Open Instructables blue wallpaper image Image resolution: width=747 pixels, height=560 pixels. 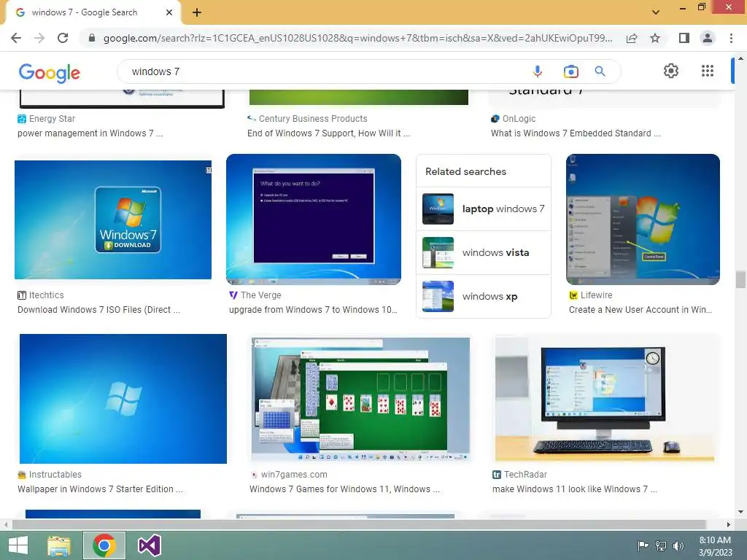click(123, 399)
